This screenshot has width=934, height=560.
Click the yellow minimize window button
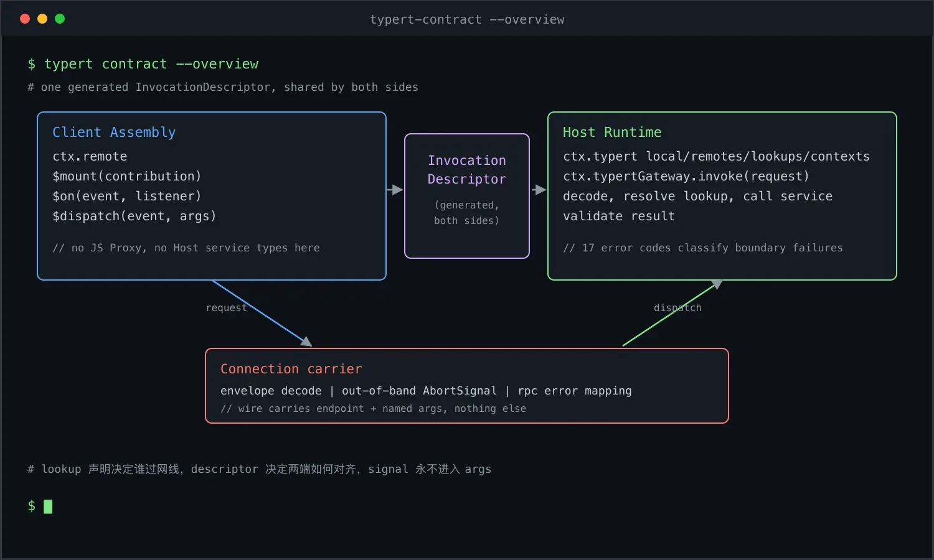tap(42, 19)
